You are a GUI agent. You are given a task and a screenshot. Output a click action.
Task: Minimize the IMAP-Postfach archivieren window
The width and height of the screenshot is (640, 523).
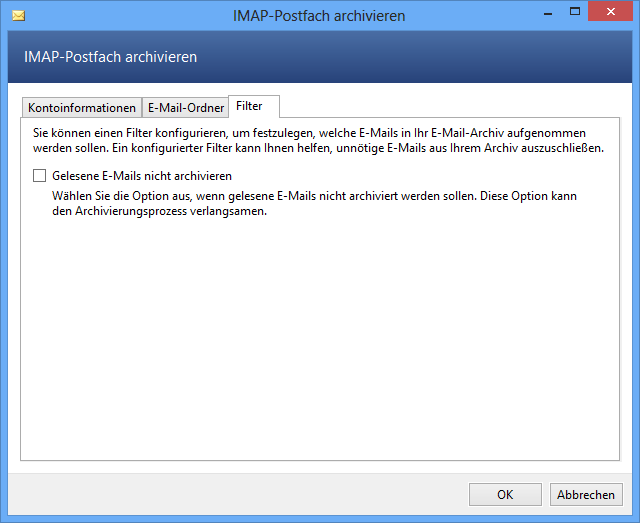(x=548, y=14)
